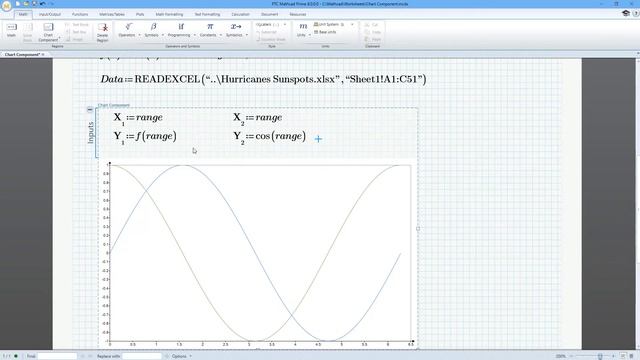Click the READEXCEL Data definition
The image size is (640, 360).
click(x=263, y=79)
